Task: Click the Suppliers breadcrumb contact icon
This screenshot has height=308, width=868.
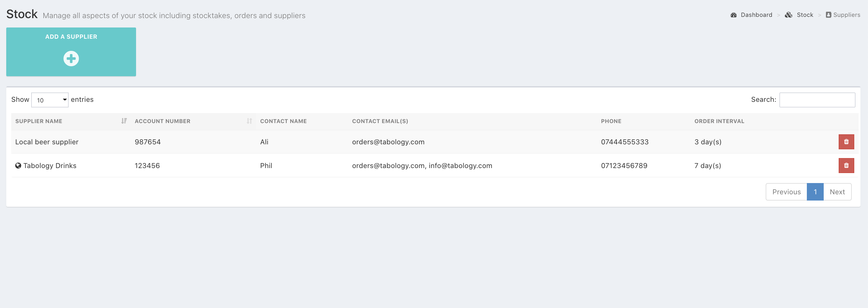Action: click(x=828, y=15)
